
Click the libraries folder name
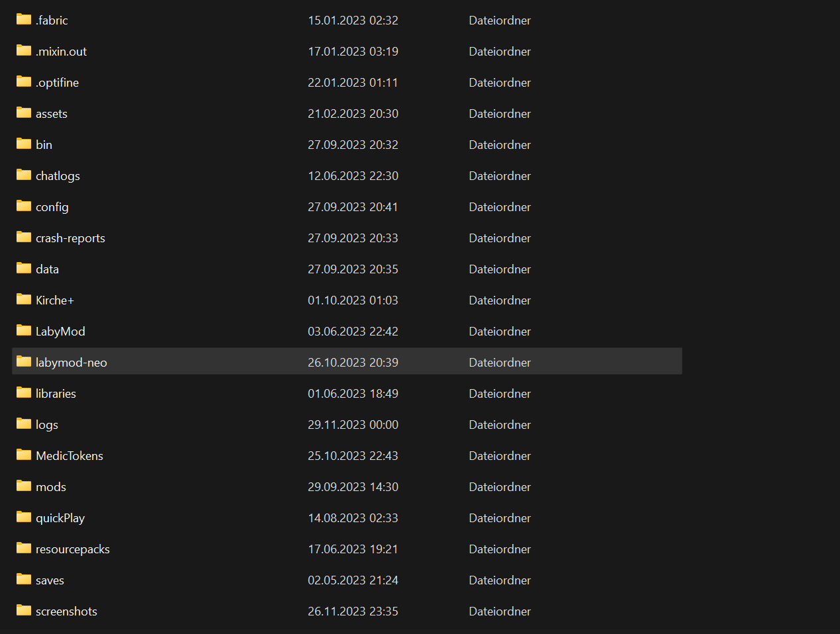point(56,394)
